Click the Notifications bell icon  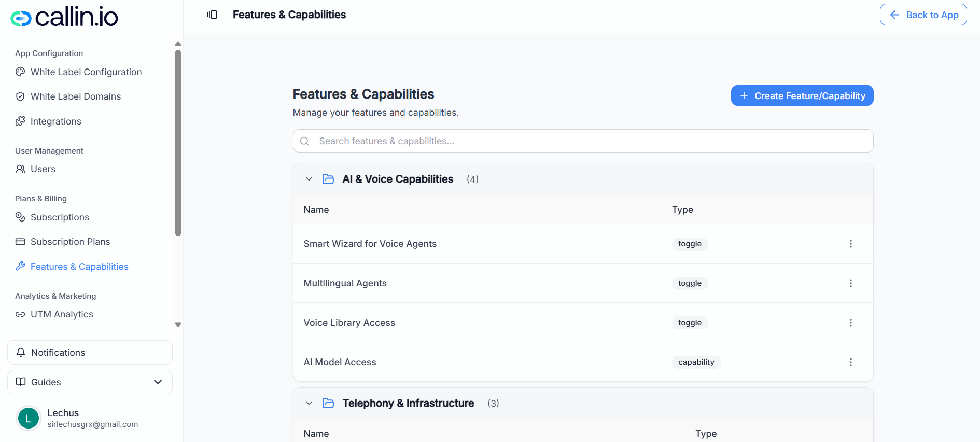(x=21, y=352)
